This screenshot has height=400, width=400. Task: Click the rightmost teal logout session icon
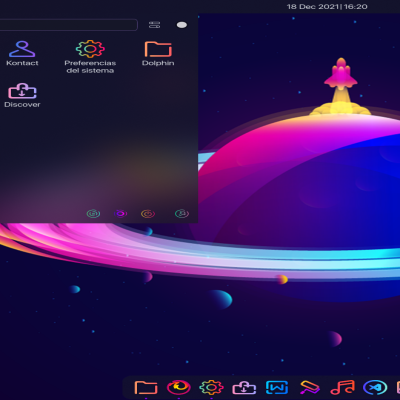pyautogui.click(x=182, y=213)
